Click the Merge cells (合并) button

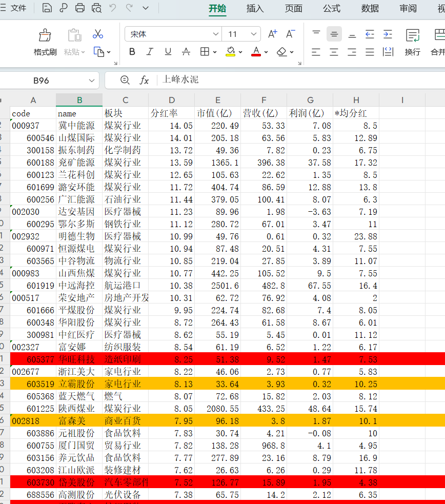tap(438, 42)
